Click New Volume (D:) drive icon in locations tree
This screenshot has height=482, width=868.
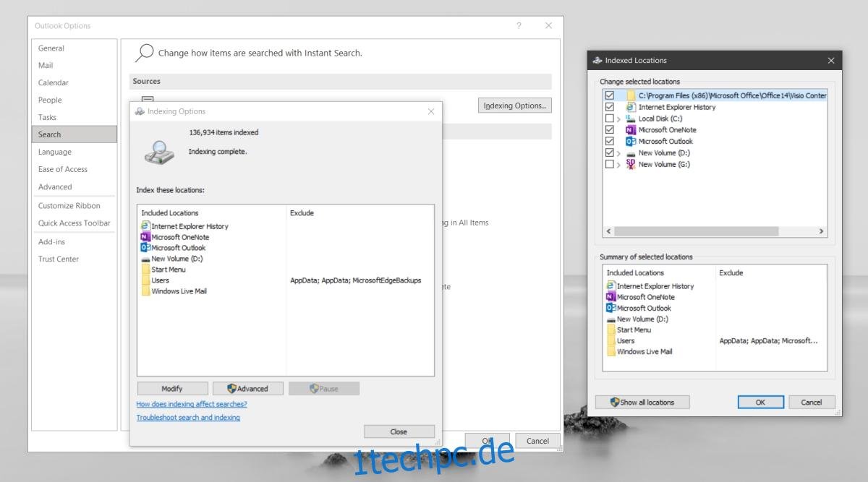click(x=631, y=153)
